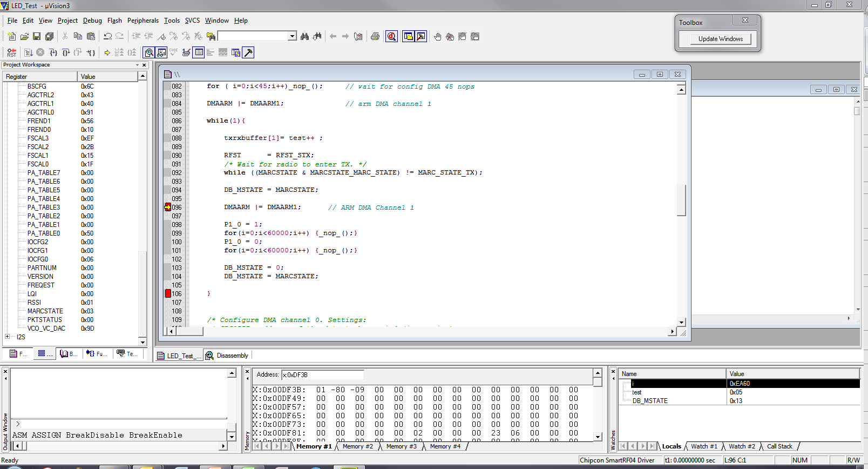
Task: Open the Find combo box dropdown arrow
Action: 292,36
